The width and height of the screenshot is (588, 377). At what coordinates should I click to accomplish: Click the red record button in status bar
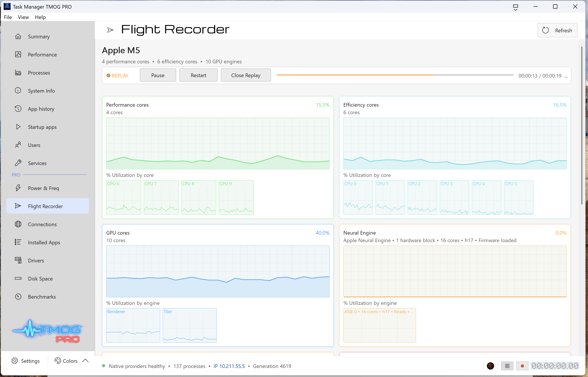522,366
